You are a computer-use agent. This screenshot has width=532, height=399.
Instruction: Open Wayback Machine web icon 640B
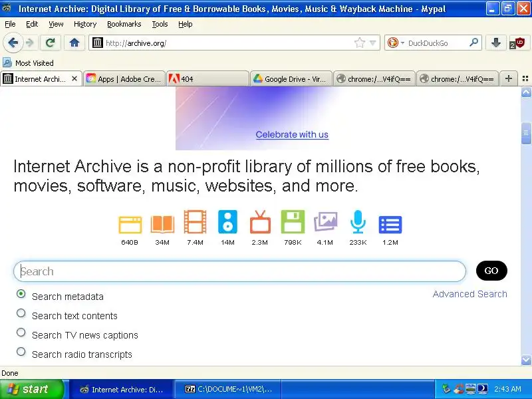pyautogui.click(x=130, y=225)
